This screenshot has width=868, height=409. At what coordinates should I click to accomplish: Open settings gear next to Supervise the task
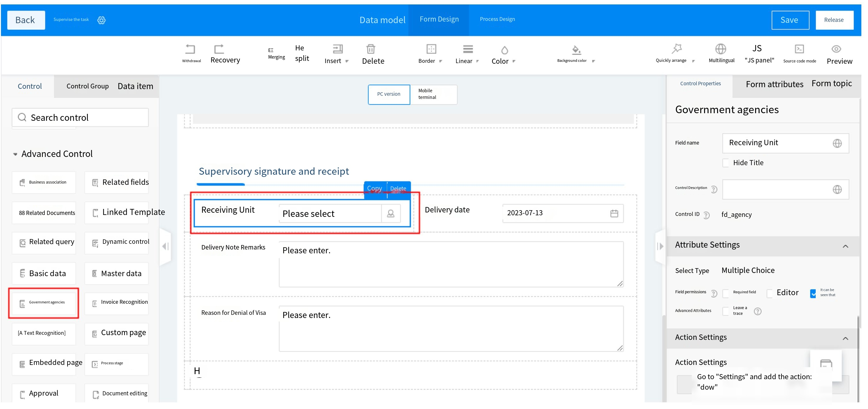pos(101,20)
